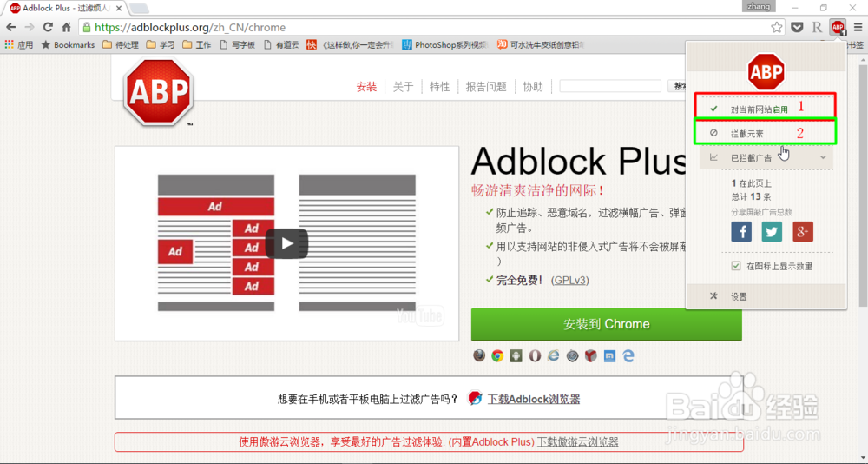Bookmark this page with the star icon

click(x=777, y=27)
